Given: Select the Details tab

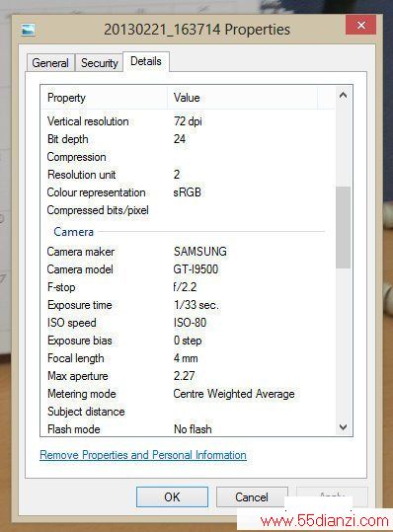Looking at the screenshot, I should pyautogui.click(x=146, y=61).
